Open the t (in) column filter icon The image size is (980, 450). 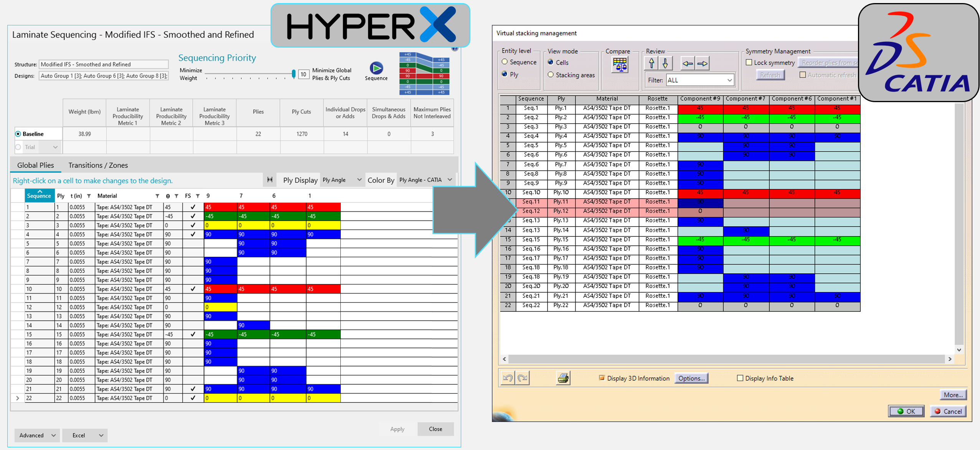click(89, 196)
